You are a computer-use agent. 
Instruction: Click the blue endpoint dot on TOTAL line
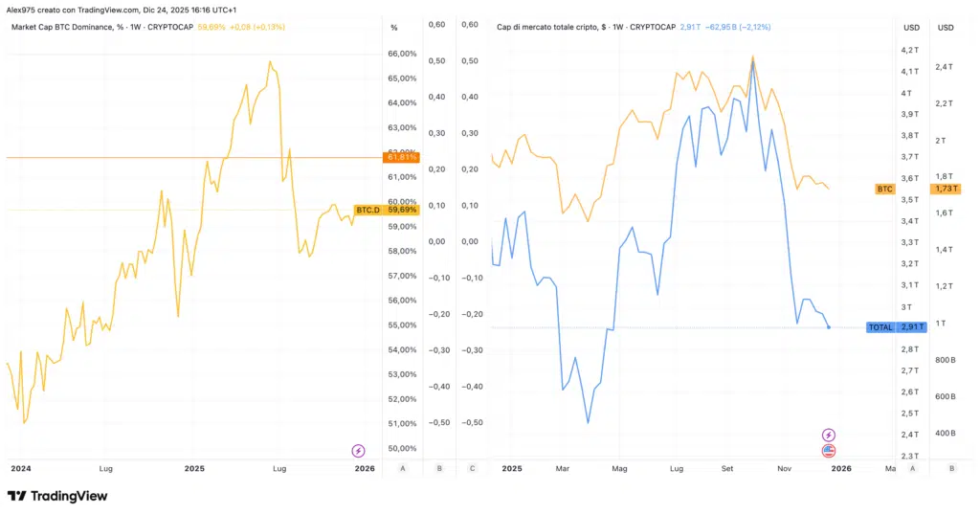[x=829, y=327]
